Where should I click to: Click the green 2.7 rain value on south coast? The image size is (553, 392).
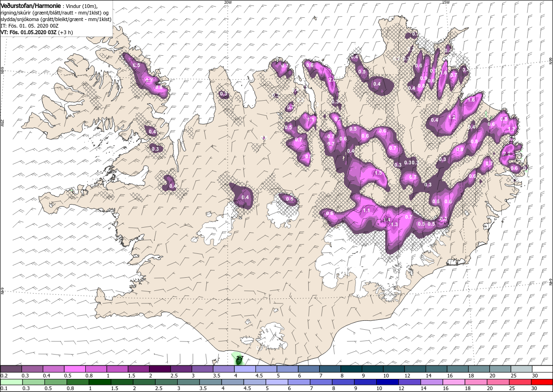click(x=239, y=358)
